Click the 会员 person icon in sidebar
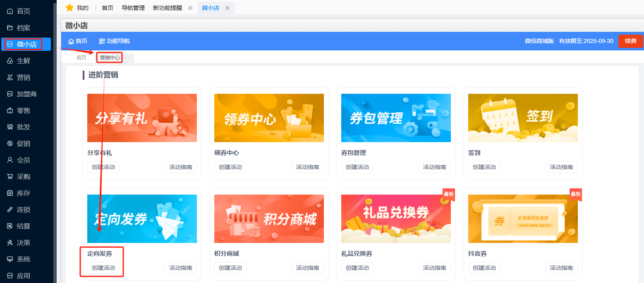The height and width of the screenshot is (283, 644). 10,160
